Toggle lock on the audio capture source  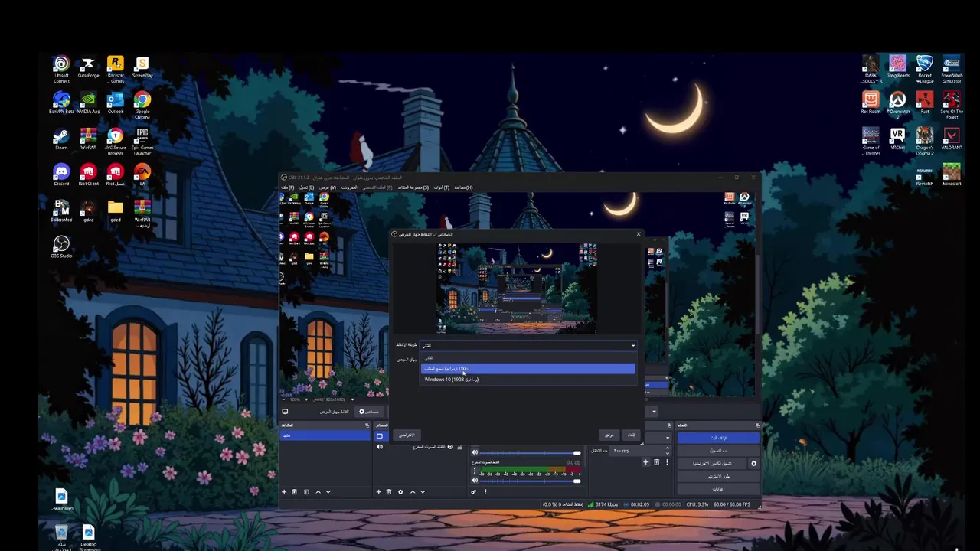point(459,447)
